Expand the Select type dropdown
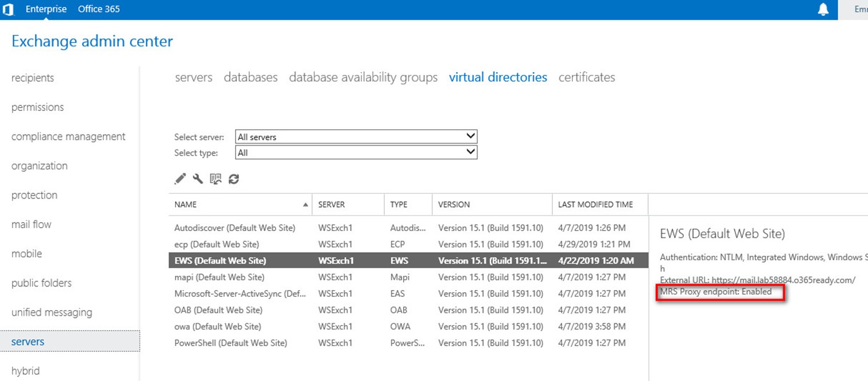The height and width of the screenshot is (381, 868). tap(356, 153)
